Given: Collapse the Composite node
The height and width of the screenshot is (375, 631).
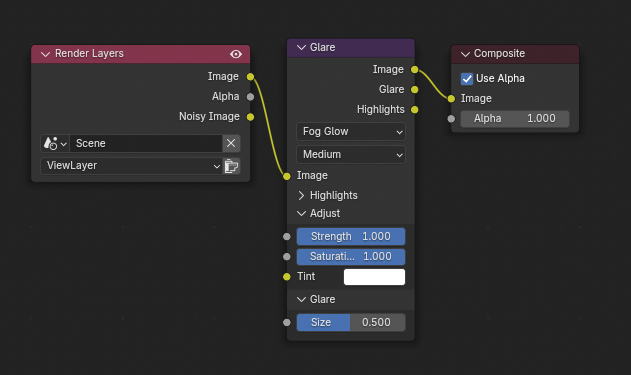Looking at the screenshot, I should coord(466,54).
